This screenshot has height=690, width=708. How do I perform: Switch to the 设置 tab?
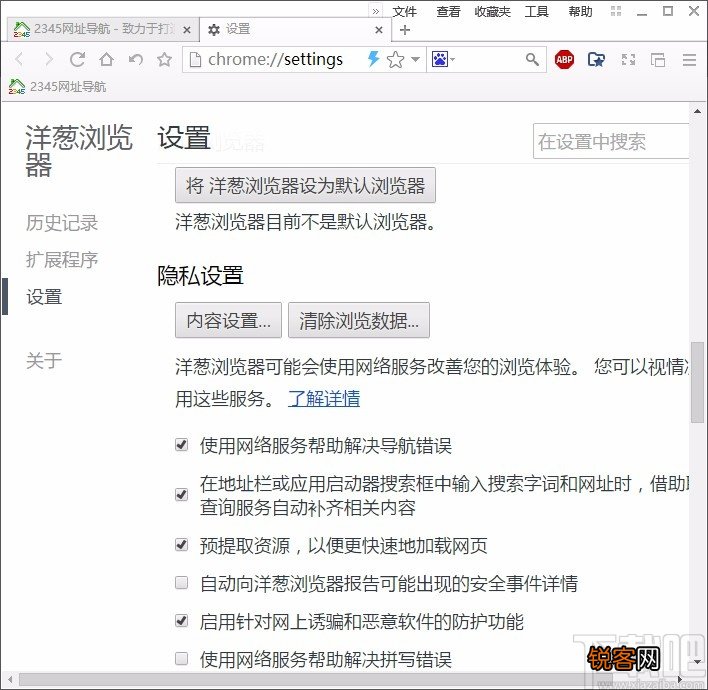tap(296, 29)
